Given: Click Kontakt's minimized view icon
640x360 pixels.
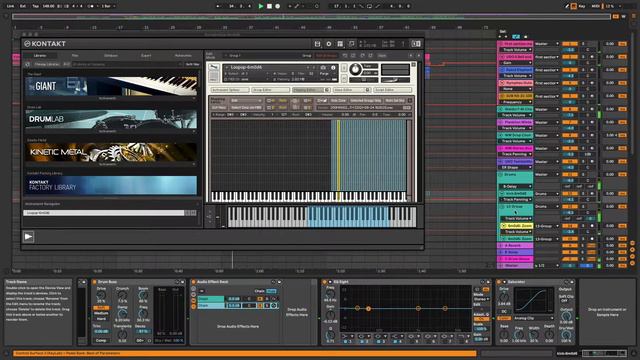Looking at the screenshot, I should click(351, 44).
